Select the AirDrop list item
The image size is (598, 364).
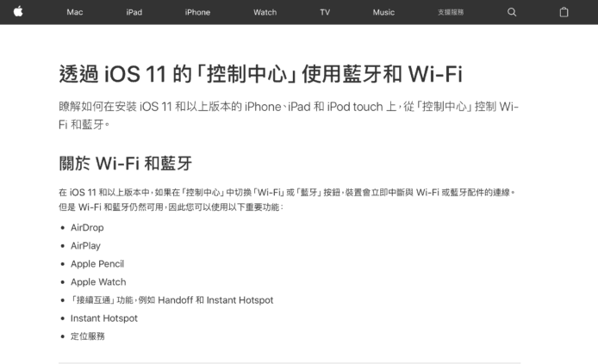coord(87,227)
